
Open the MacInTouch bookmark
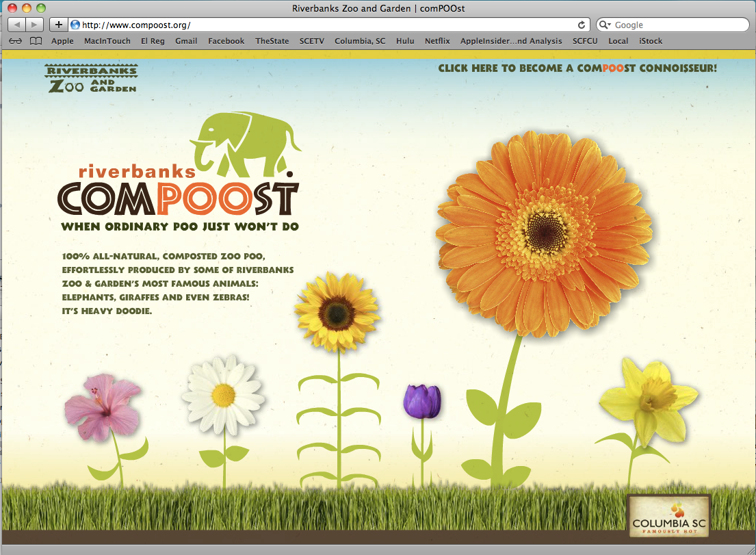pos(107,41)
